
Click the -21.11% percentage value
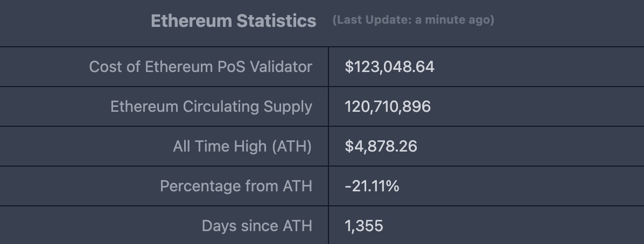(x=372, y=186)
